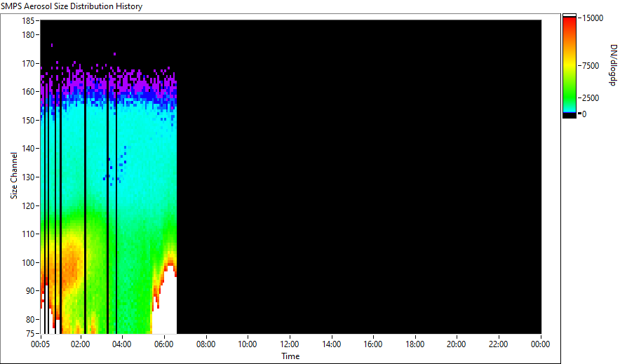Click the 04:00 time axis tick
The image size is (620, 364).
pos(122,344)
